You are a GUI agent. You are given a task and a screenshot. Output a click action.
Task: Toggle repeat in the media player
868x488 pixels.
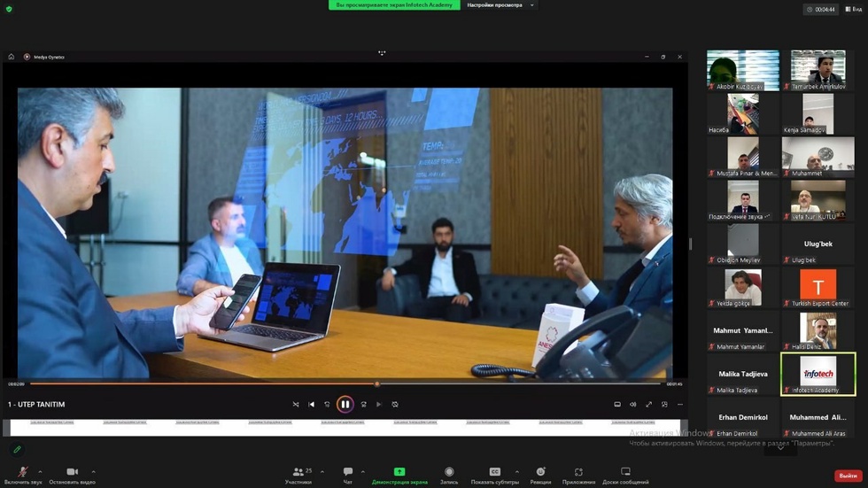point(395,404)
